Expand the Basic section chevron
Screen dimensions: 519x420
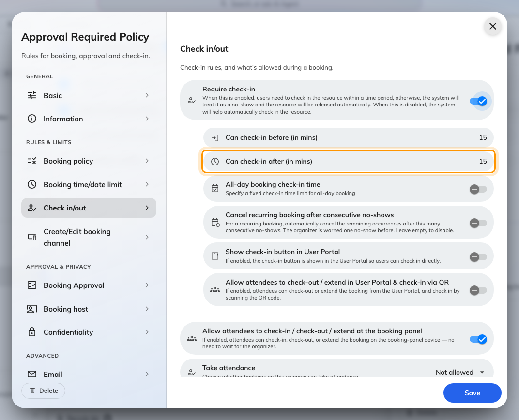tap(147, 96)
